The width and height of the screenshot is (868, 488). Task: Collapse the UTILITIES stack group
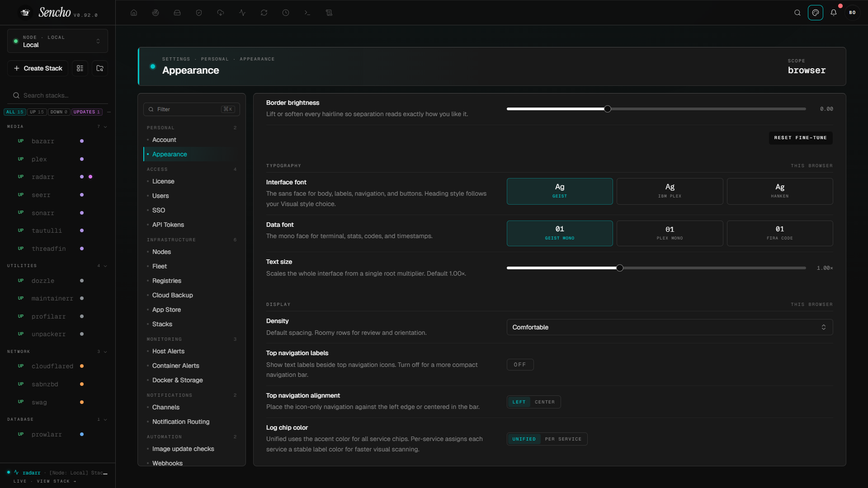[105, 266]
